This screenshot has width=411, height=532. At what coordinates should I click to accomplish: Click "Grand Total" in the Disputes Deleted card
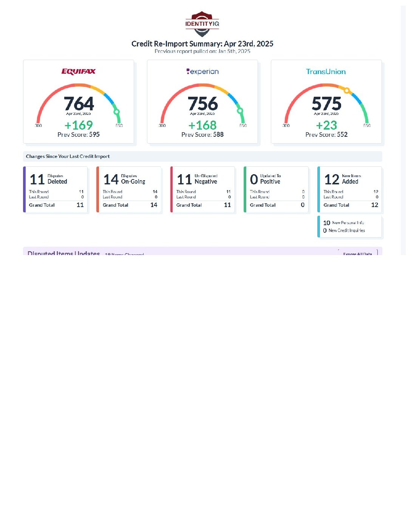click(x=42, y=205)
